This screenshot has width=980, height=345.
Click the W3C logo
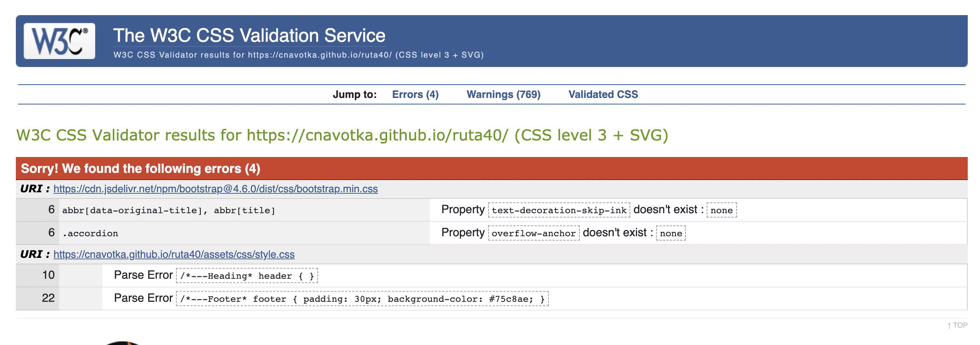59,41
